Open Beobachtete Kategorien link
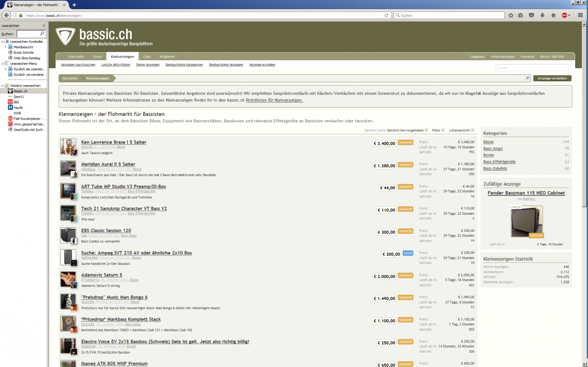Image resolution: width=588 pixels, height=367 pixels. (x=184, y=65)
